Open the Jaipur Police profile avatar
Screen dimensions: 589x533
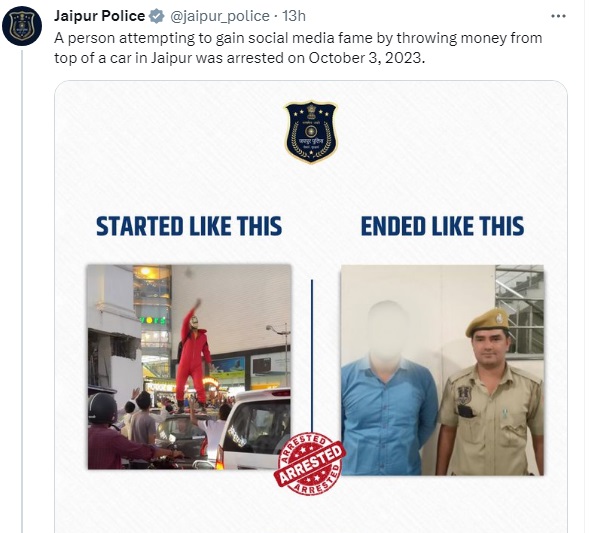(x=22, y=26)
